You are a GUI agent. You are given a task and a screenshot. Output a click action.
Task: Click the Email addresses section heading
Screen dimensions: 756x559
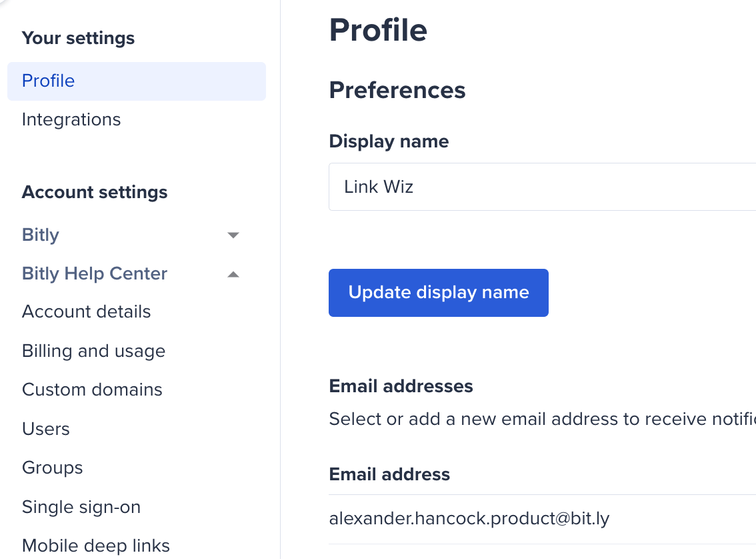coord(401,386)
